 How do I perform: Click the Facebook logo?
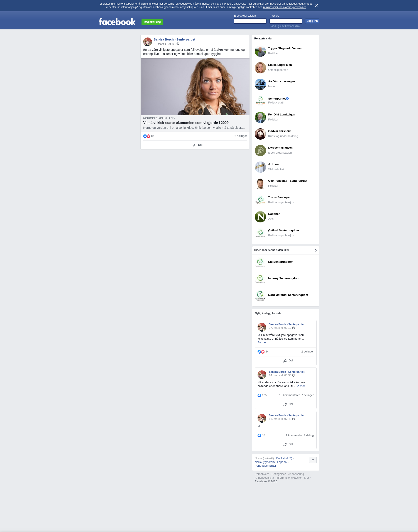point(117,22)
